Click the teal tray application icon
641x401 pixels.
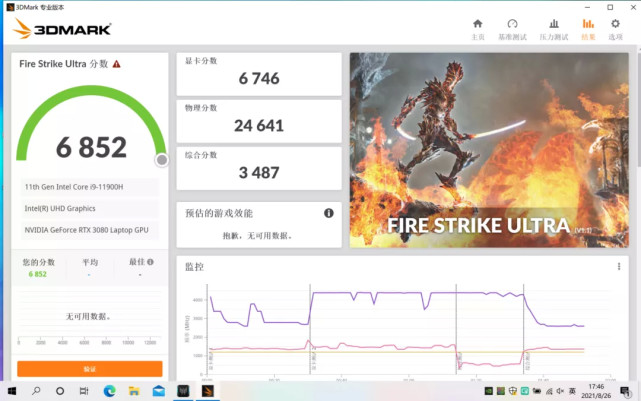pos(524,391)
